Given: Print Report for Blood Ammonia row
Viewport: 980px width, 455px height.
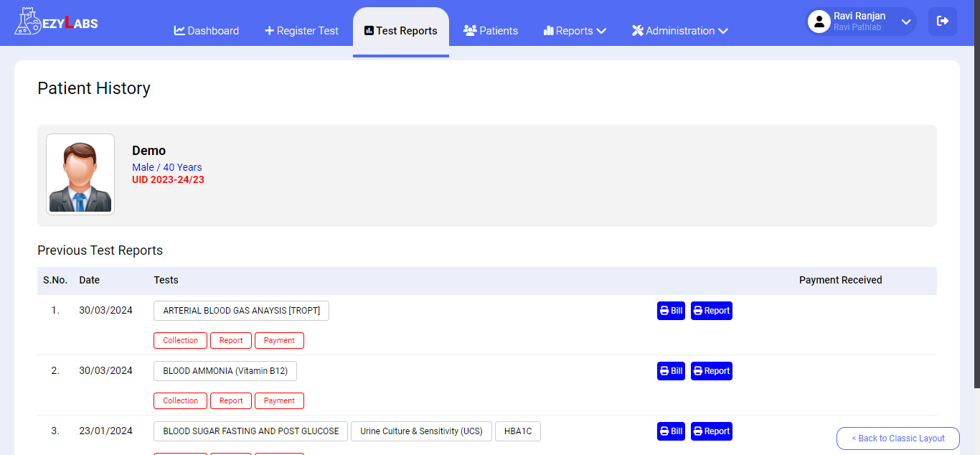Looking at the screenshot, I should (x=712, y=371).
